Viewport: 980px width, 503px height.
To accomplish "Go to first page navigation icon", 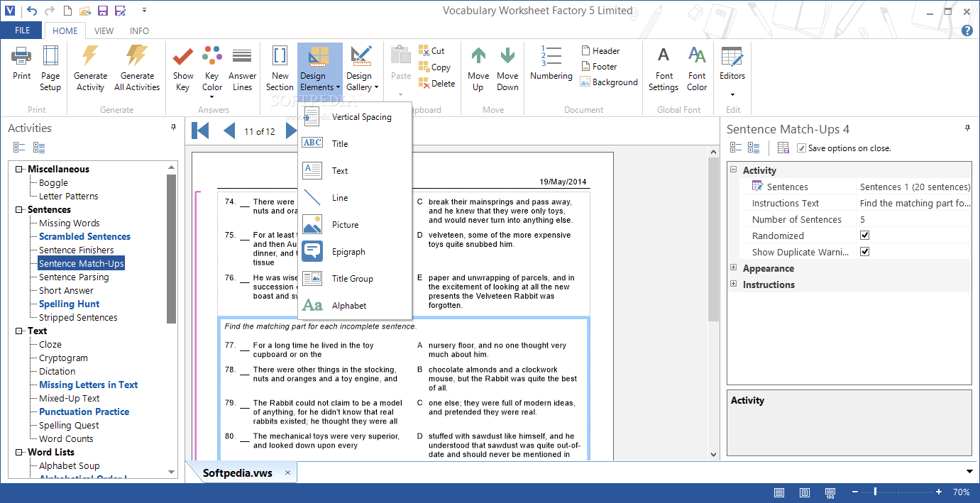I will (x=200, y=131).
